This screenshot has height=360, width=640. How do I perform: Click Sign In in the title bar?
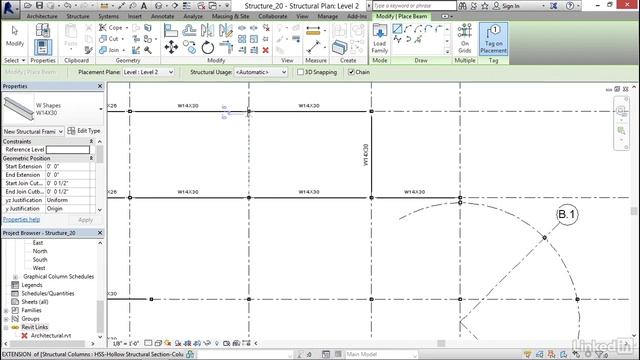pyautogui.click(x=511, y=6)
